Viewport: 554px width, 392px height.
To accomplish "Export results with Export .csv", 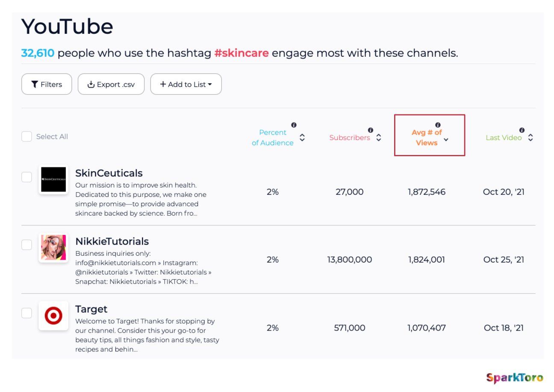I will click(x=111, y=84).
